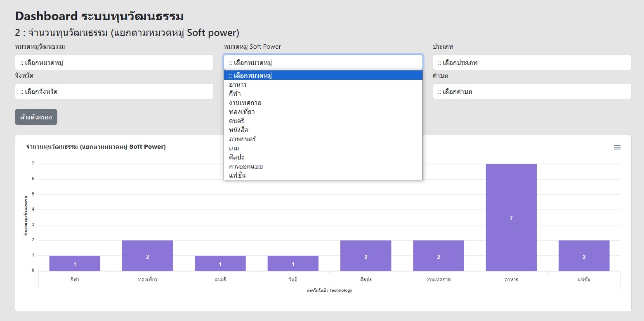The height and width of the screenshot is (321, 644).
Task: Open the หมวดหมู่วัฒนธรรม category dropdown
Action: tap(114, 63)
